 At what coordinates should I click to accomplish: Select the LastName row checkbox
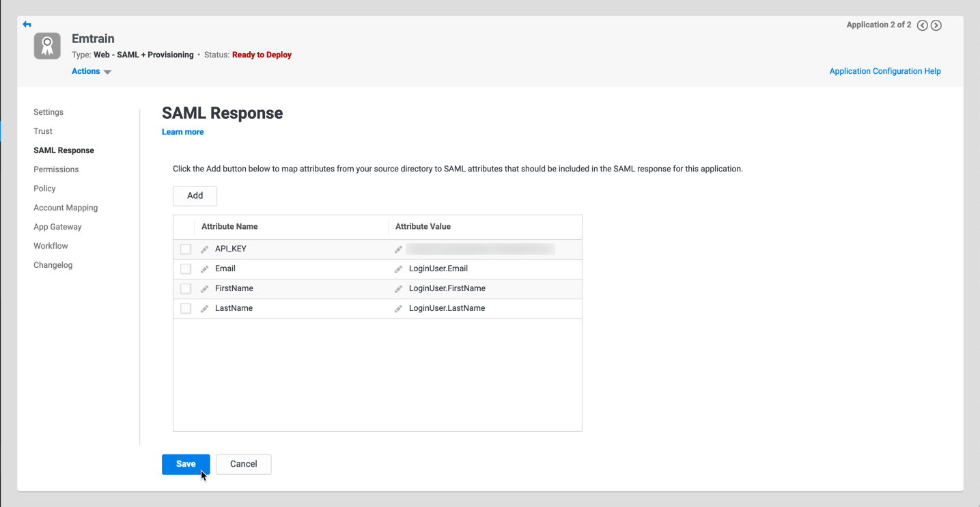[185, 308]
